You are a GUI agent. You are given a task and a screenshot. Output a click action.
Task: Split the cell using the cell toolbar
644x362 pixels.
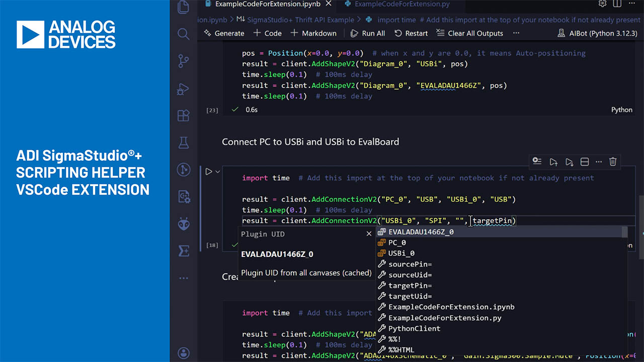click(x=585, y=161)
